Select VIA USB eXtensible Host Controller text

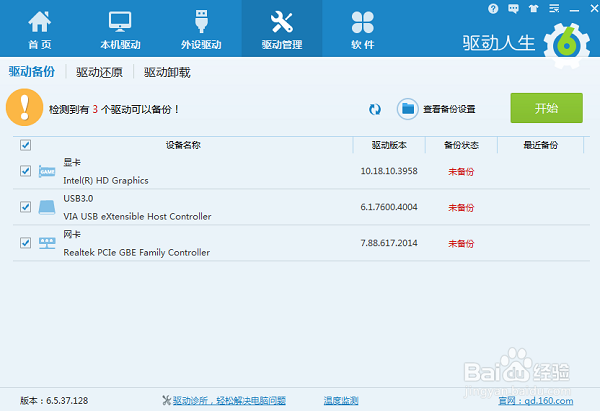coord(137,217)
